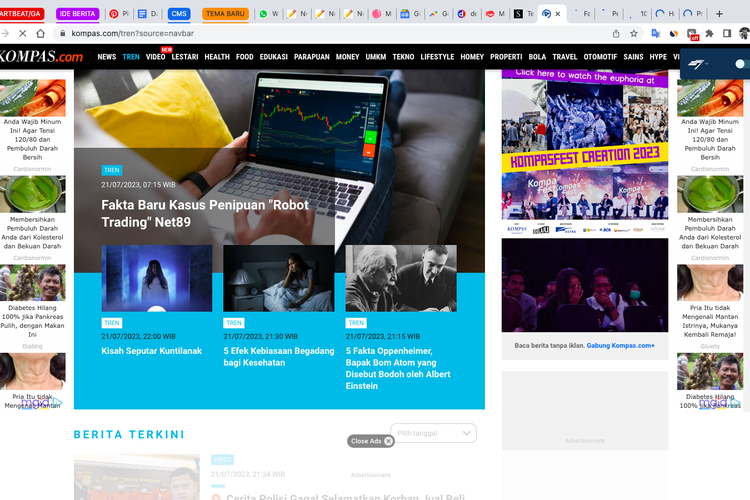Open the TEMA BARU tab group

point(226,14)
